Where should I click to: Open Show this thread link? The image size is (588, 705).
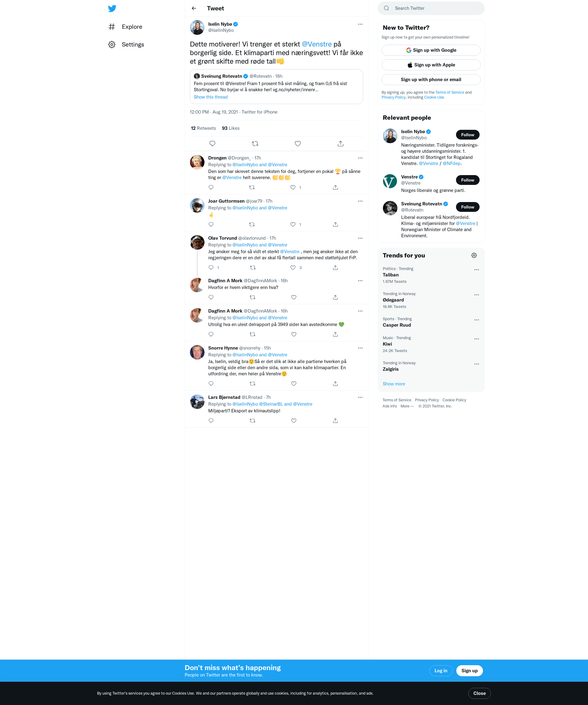pos(211,97)
